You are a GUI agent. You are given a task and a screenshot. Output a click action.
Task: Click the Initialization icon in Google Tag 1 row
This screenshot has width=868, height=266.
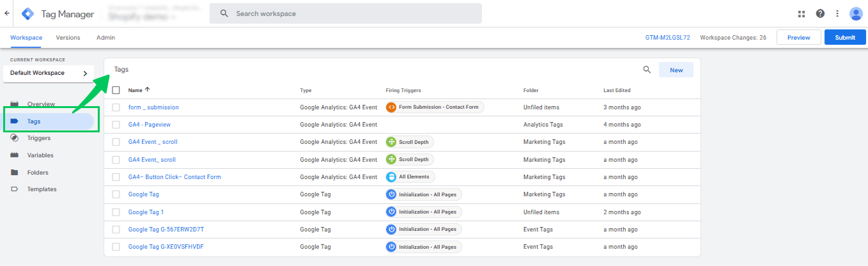pos(392,212)
